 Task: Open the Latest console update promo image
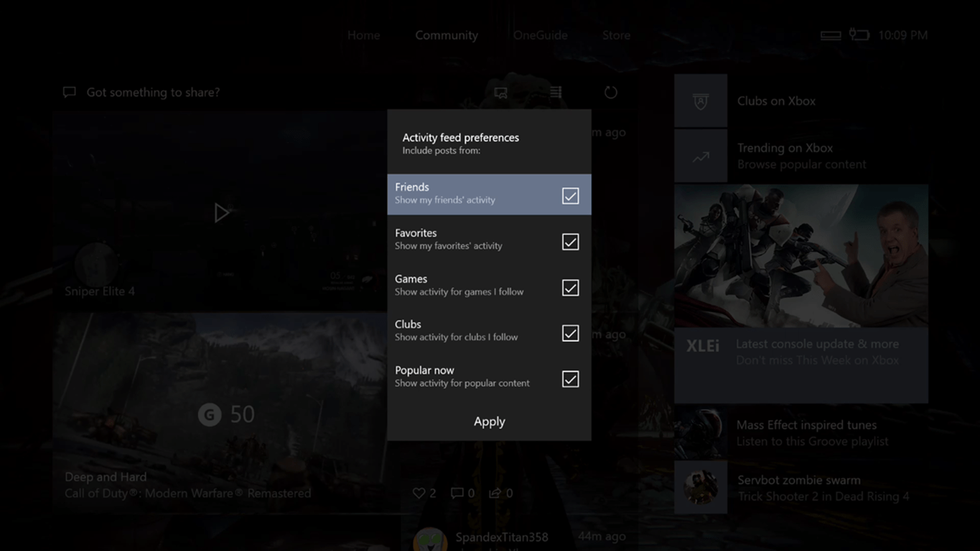801,256
